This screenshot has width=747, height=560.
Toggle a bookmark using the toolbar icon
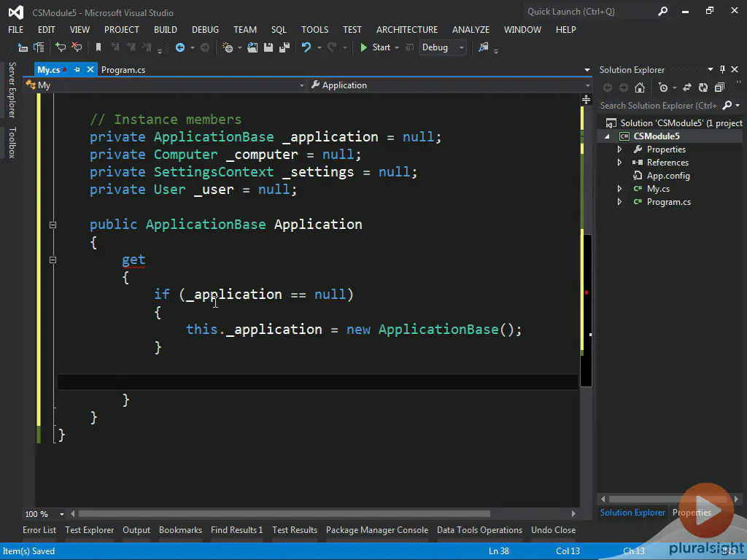click(98, 47)
